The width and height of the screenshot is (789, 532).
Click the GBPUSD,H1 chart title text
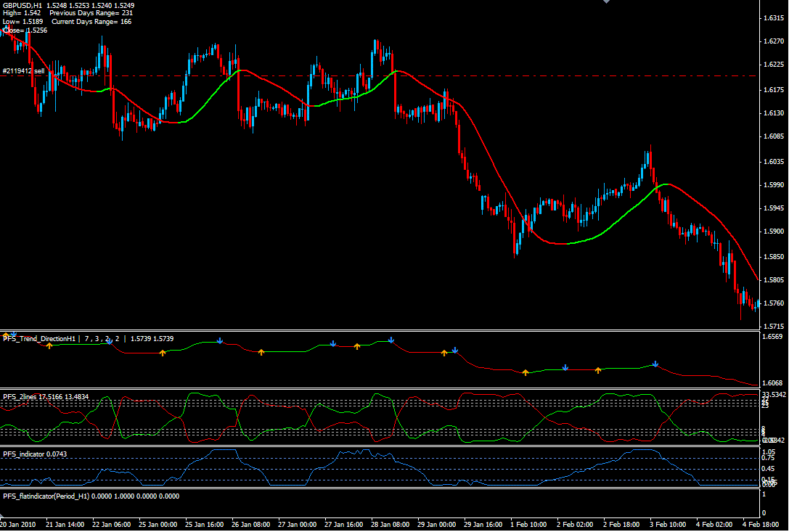pos(22,5)
